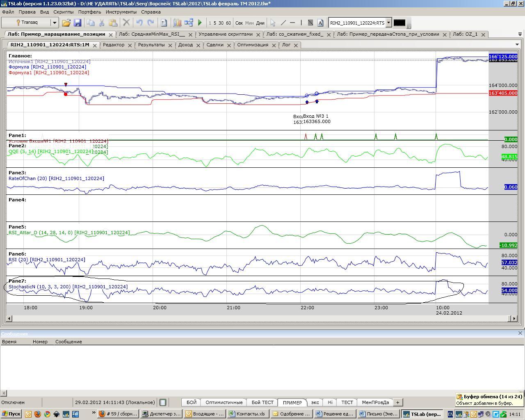Open the Правка menu

27,12
